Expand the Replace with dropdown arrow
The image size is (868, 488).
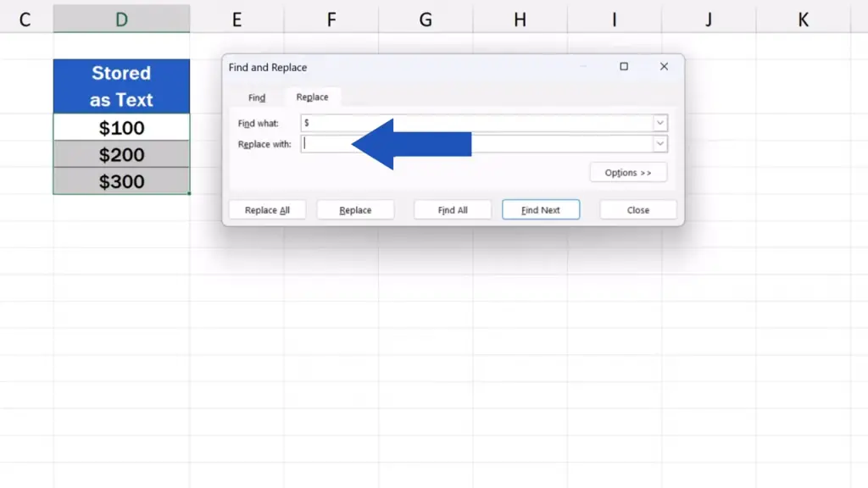[660, 144]
